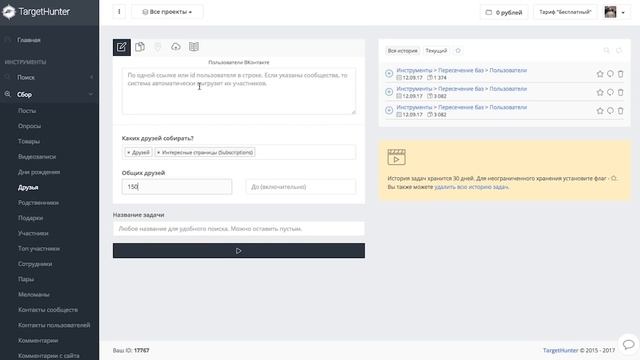Image resolution: width=640 pixels, height=360 pixels.
Task: Select the clipboard paste tab icon
Action: (140, 47)
